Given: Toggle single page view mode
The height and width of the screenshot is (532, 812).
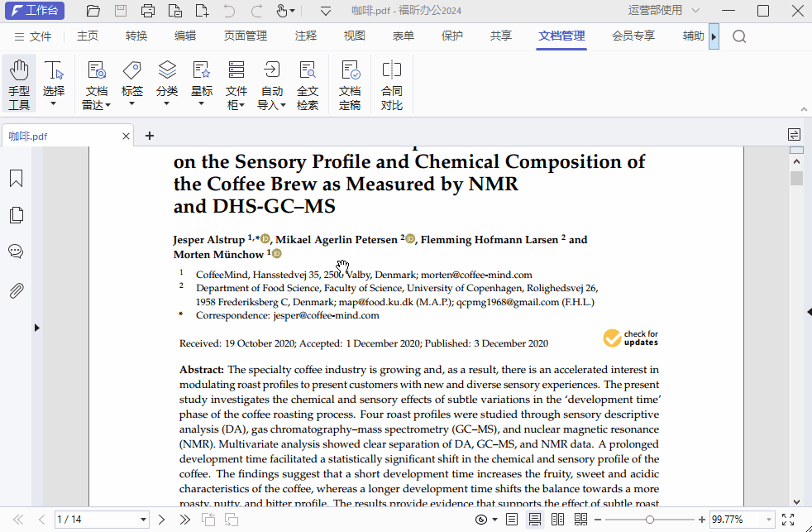Looking at the screenshot, I should pyautogui.click(x=512, y=520).
